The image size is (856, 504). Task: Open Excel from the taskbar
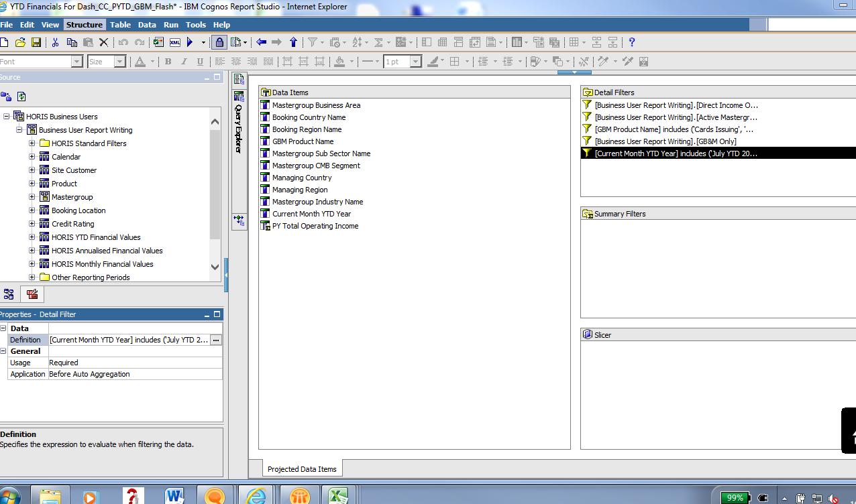(338, 496)
